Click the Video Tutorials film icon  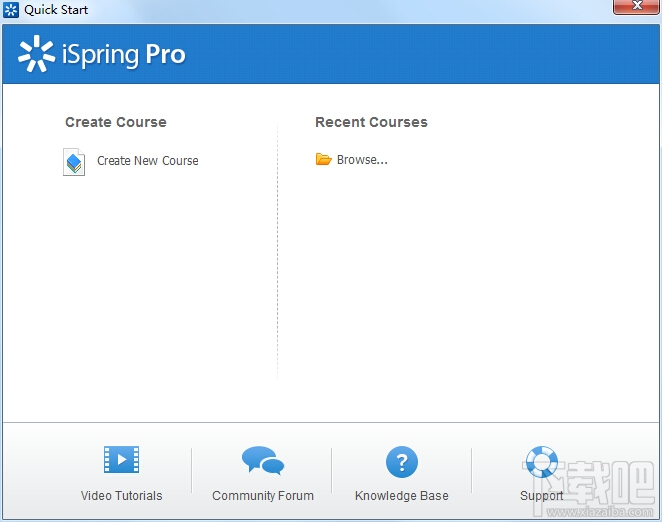point(122,459)
